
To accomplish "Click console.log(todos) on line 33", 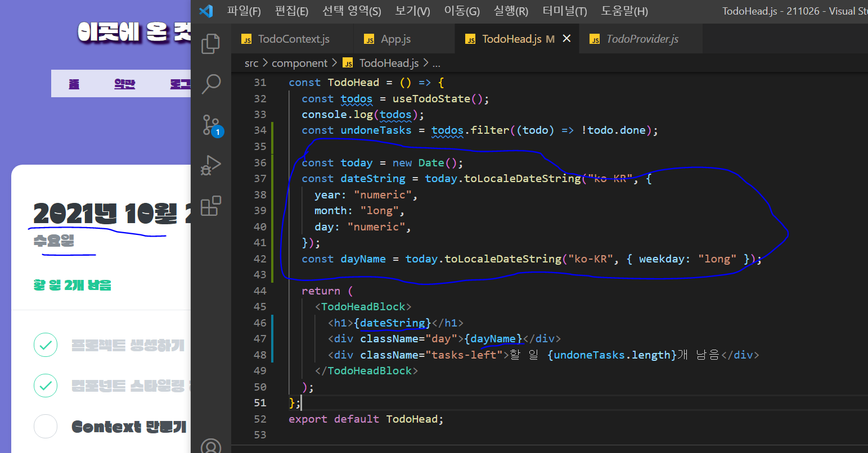I will [363, 115].
